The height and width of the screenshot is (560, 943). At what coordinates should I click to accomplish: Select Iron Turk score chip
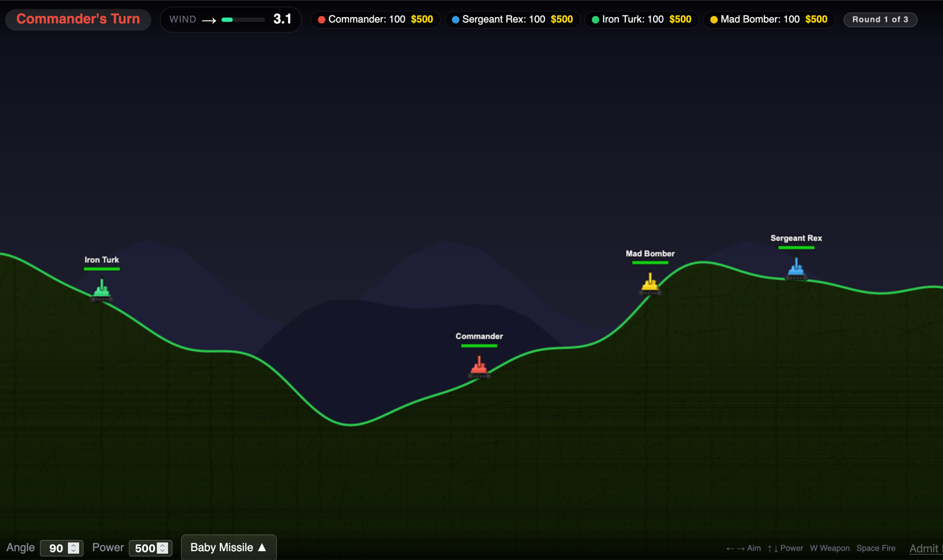point(641,19)
